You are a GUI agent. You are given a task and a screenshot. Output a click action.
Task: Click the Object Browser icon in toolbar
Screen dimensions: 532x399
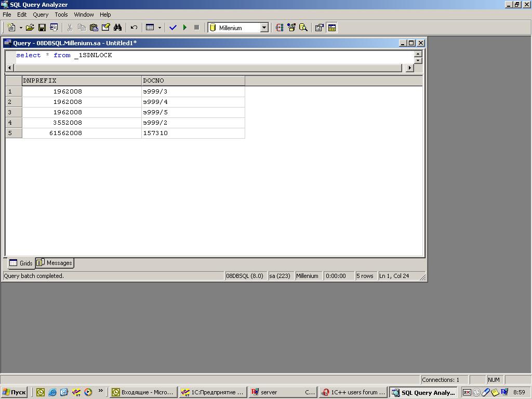point(291,28)
